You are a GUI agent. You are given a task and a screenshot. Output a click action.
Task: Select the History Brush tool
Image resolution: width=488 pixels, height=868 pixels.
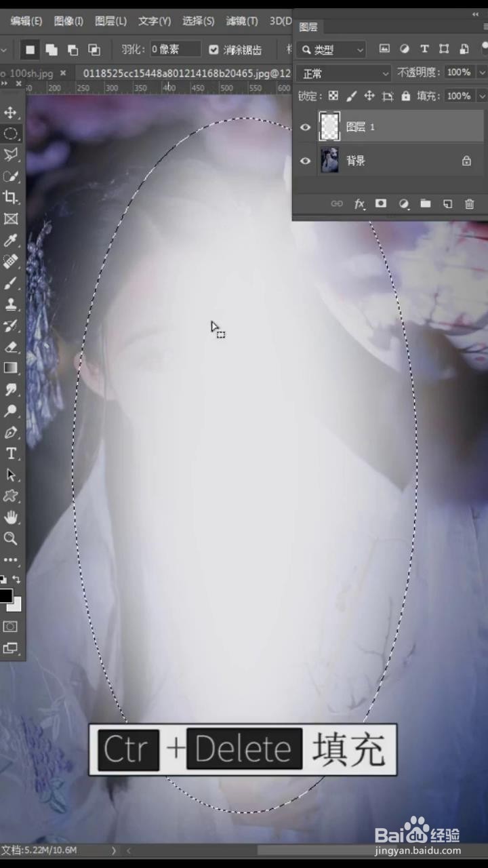point(11,325)
